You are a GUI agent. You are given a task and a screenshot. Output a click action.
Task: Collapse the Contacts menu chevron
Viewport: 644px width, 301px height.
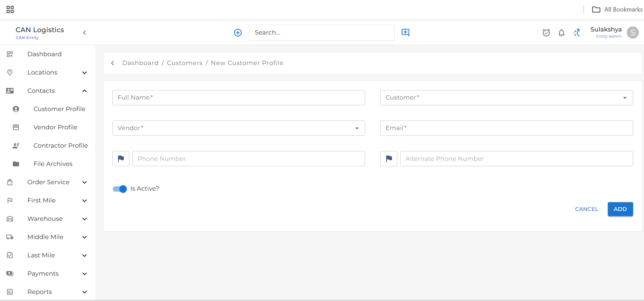(84, 91)
